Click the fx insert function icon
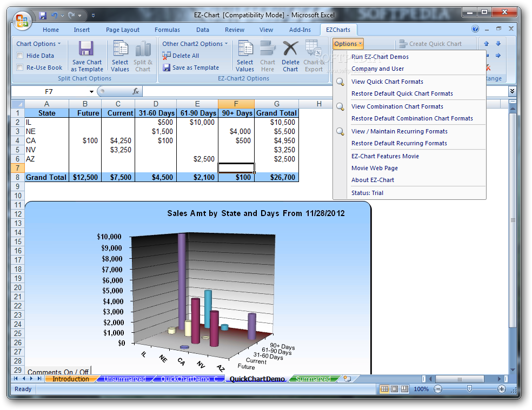The width and height of the screenshot is (532, 410). point(136,91)
